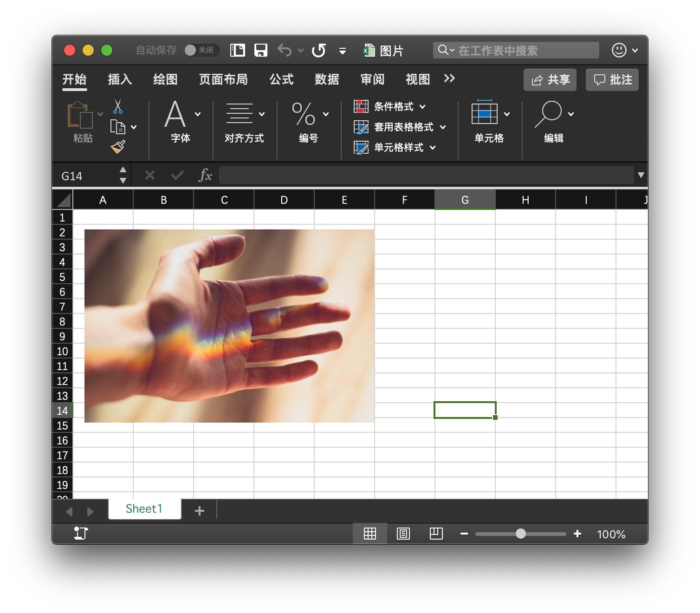
Task: Open the Review (审阅) tab
Action: [372, 79]
